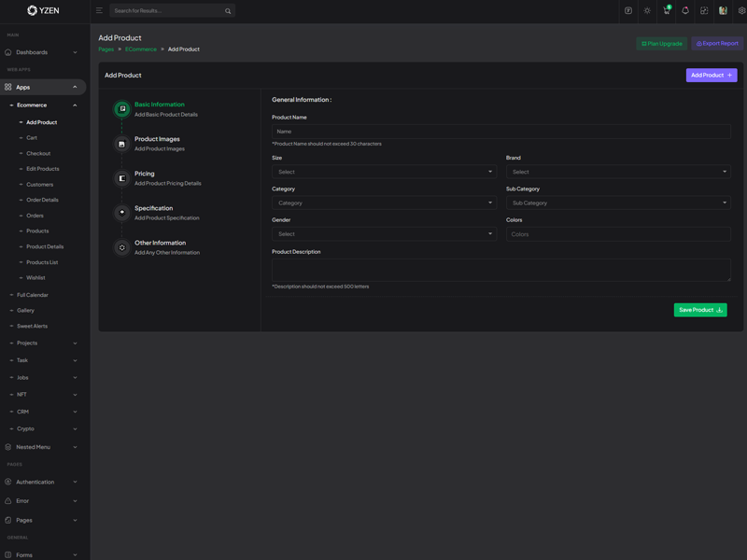Click the Colors input field
The height and width of the screenshot is (560, 747).
[x=618, y=234]
